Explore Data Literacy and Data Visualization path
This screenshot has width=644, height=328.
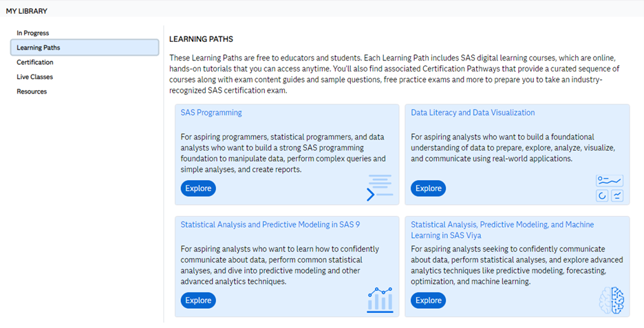428,188
